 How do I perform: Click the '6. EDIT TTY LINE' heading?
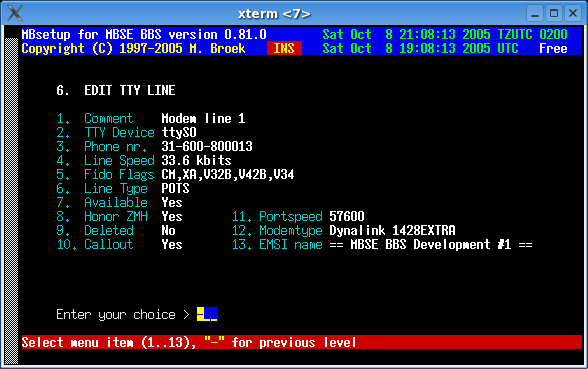pos(116,90)
